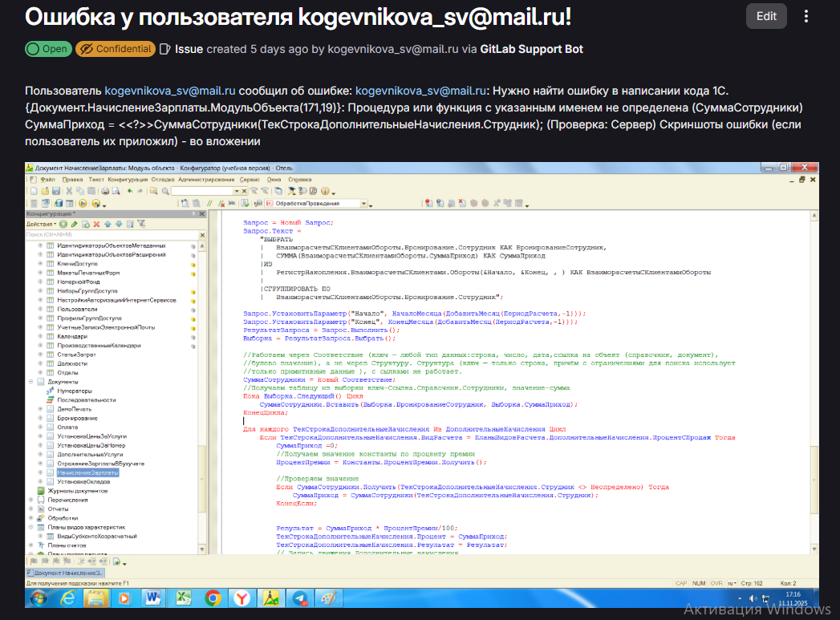
Task: Open the ОбработкаПроведения procedure dropdown
Action: tap(363, 204)
